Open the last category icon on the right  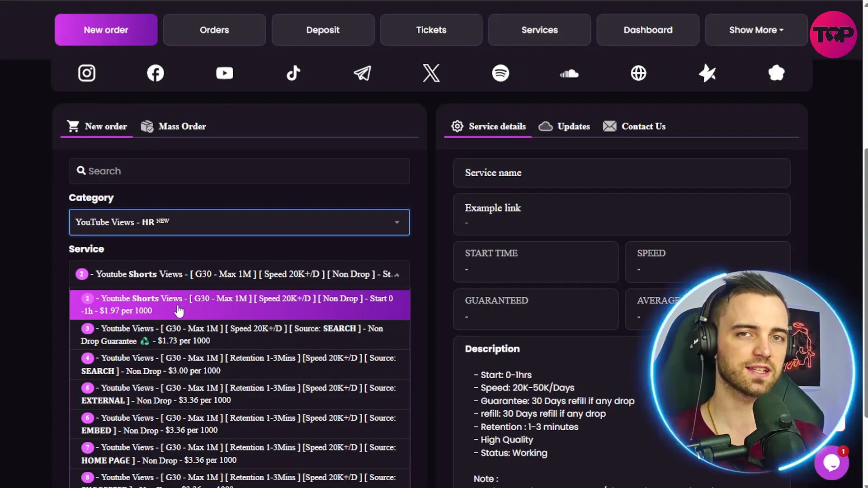[776, 73]
